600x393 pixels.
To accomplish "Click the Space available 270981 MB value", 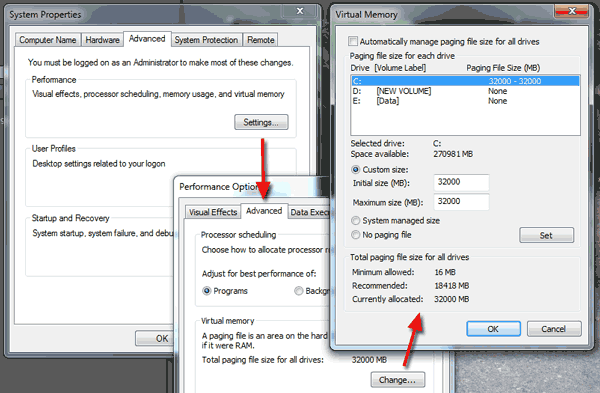I will [453, 154].
